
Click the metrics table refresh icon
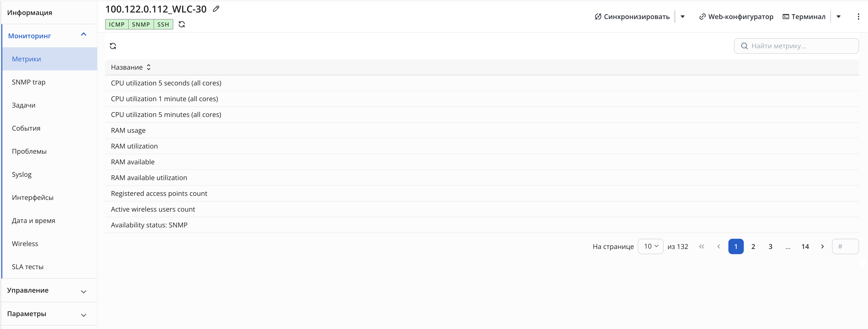click(113, 46)
